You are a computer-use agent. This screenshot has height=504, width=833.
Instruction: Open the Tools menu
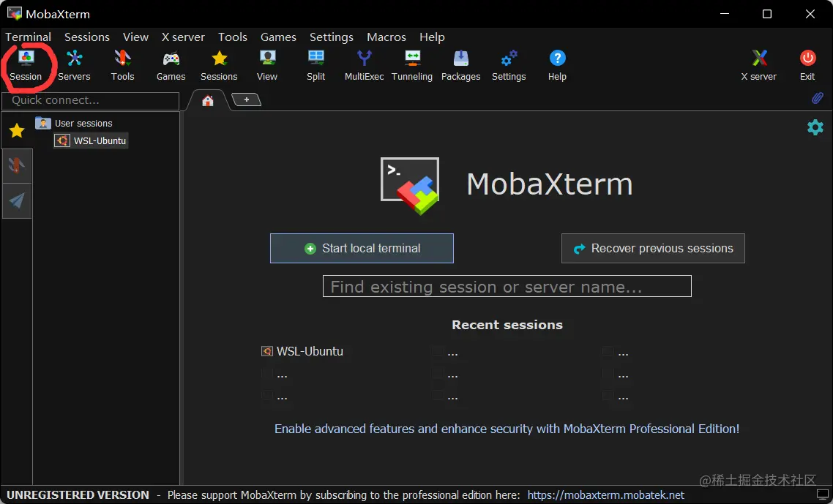point(233,37)
